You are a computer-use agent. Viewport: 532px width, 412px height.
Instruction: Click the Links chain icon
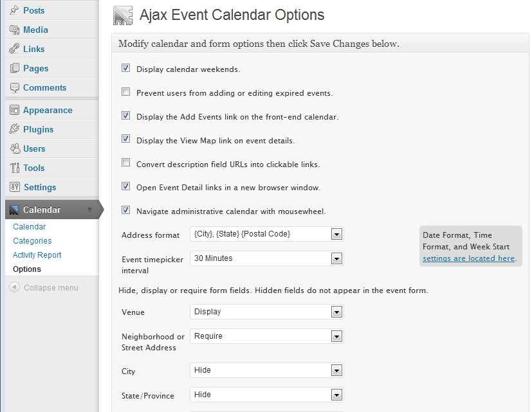point(14,49)
